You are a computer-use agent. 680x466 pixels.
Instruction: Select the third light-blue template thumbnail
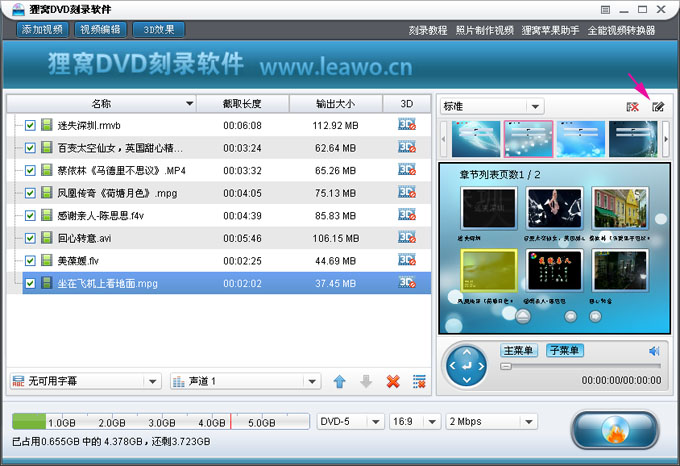(x=581, y=139)
